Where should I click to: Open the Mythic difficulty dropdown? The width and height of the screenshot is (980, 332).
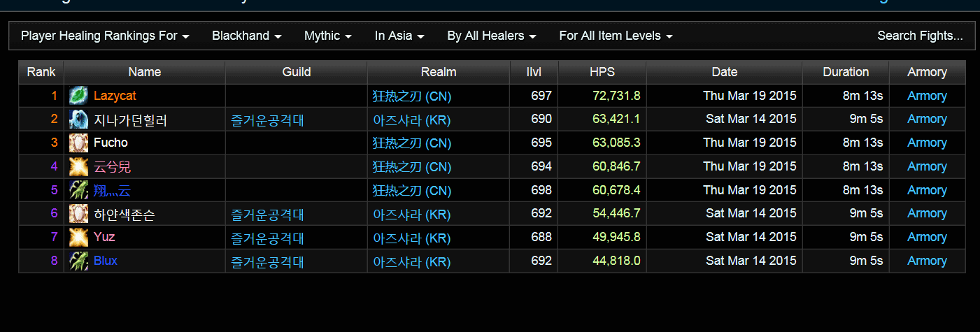[x=327, y=36]
